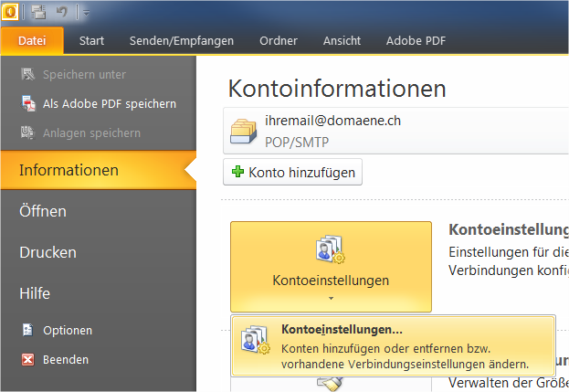Choose Anlagen speichern entry
The height and width of the screenshot is (392, 569).
91,133
